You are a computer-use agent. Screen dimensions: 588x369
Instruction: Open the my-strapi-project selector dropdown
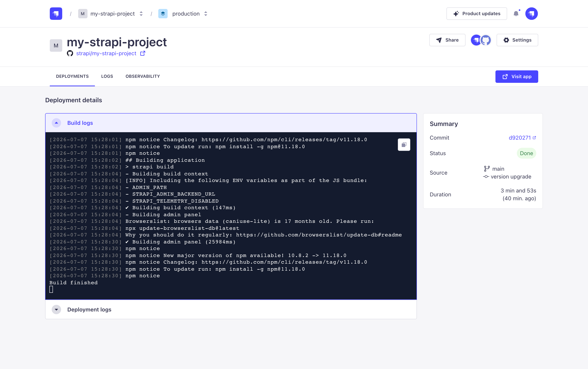[x=141, y=14]
